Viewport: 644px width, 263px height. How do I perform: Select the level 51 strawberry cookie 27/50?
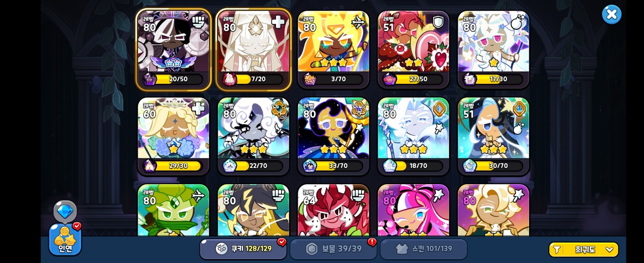point(413,49)
